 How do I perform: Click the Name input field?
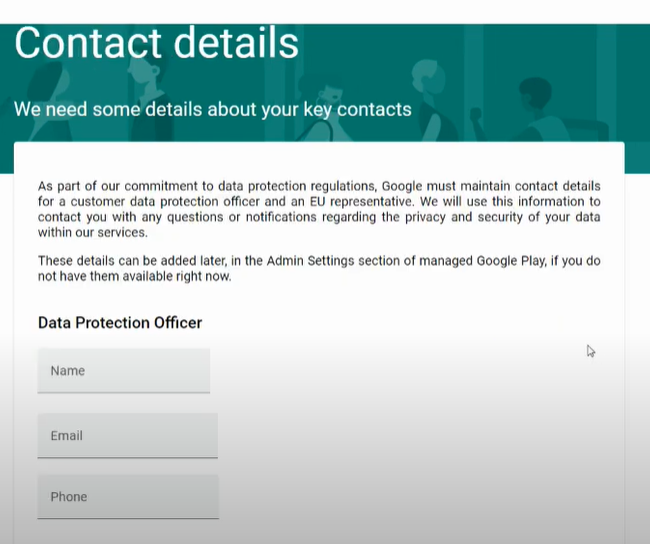pyautogui.click(x=124, y=370)
